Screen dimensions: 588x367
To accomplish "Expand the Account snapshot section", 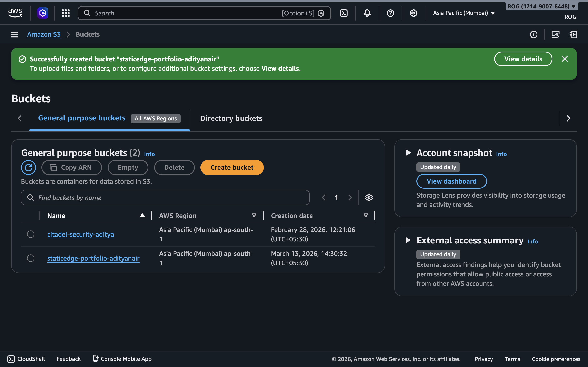I will click(x=408, y=153).
